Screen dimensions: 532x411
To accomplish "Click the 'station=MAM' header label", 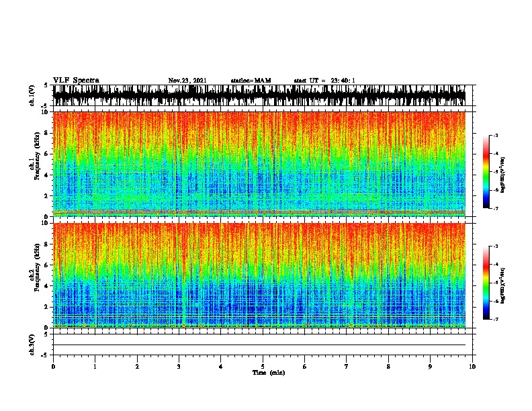I will pyautogui.click(x=251, y=81).
